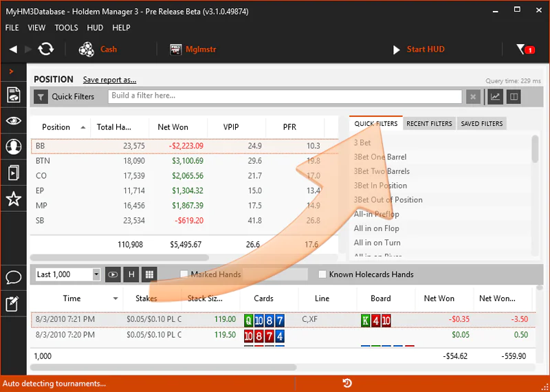The image size is (550, 392).
Task: Open the poker chips game type icon
Action: [x=87, y=49]
